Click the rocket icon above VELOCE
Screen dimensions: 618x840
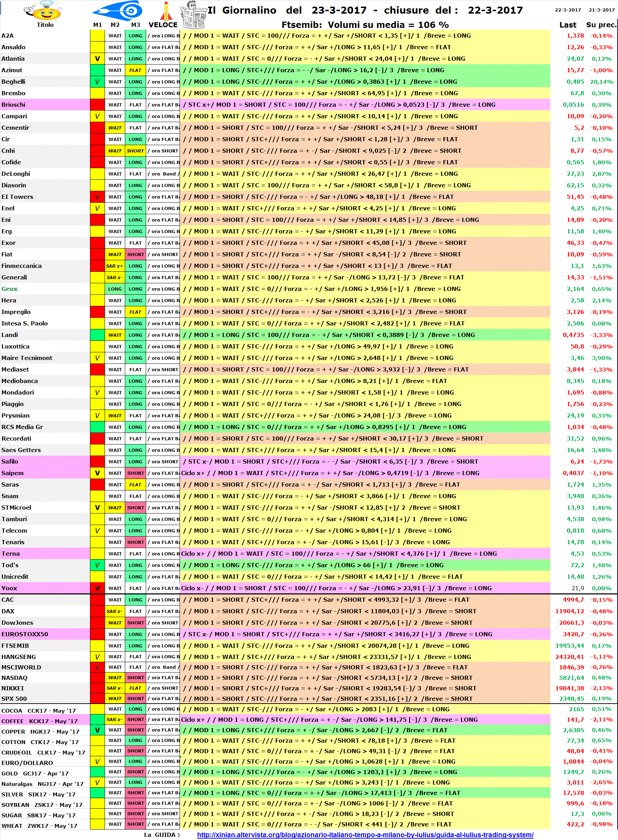(166, 10)
